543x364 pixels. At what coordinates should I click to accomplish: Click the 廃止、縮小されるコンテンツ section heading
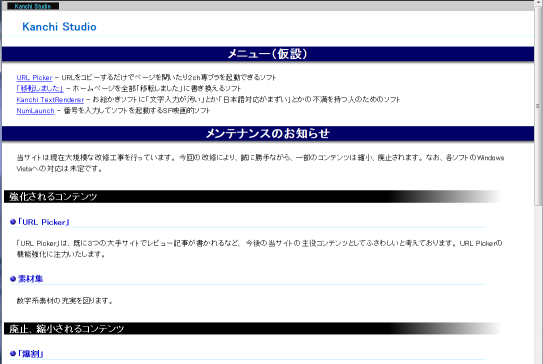tap(252, 328)
